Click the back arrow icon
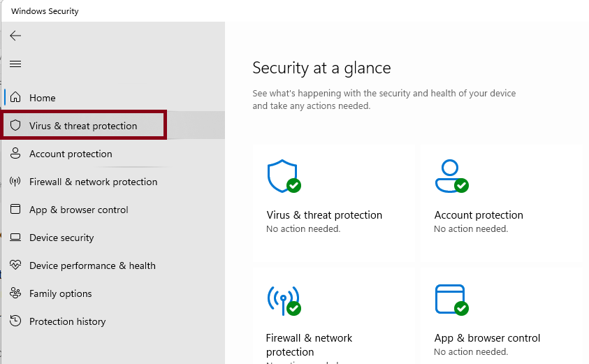 pos(15,36)
